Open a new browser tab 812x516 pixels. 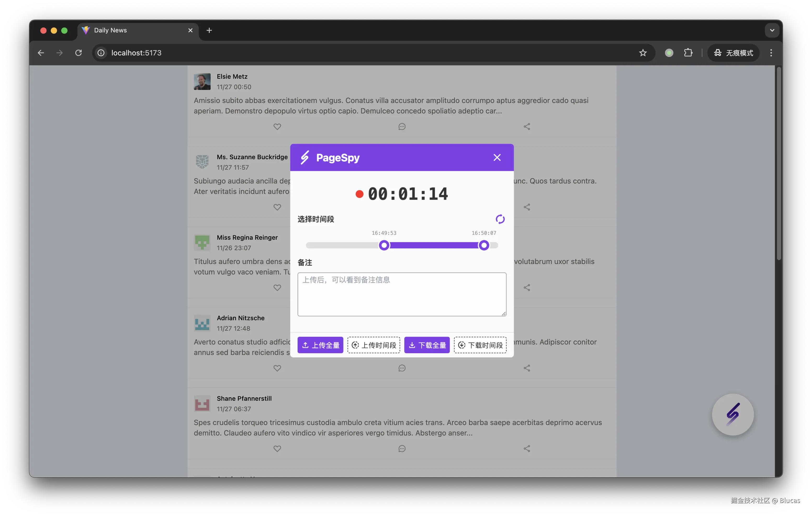point(209,30)
